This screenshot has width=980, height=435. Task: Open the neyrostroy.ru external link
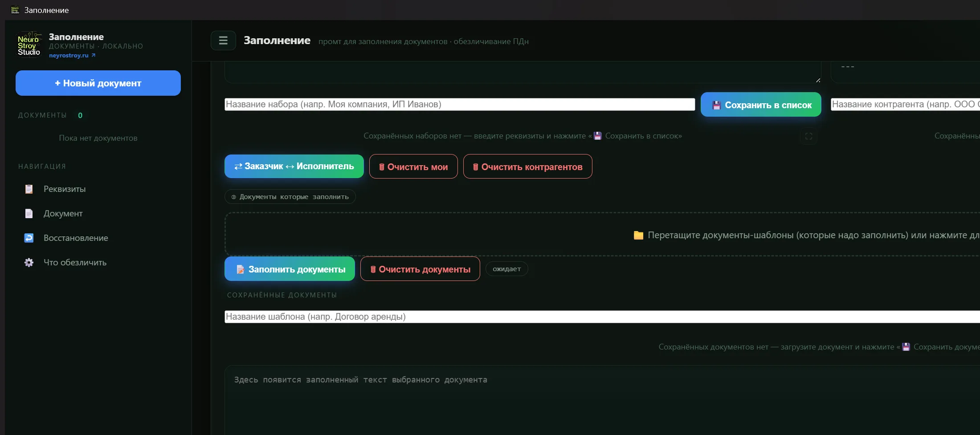(72, 56)
